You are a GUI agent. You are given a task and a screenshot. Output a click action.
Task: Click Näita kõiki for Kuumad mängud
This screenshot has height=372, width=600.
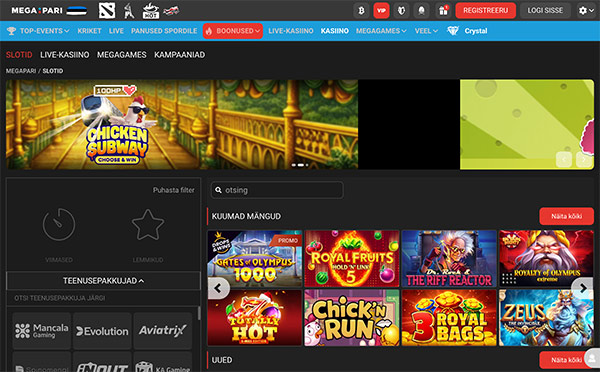click(x=566, y=216)
